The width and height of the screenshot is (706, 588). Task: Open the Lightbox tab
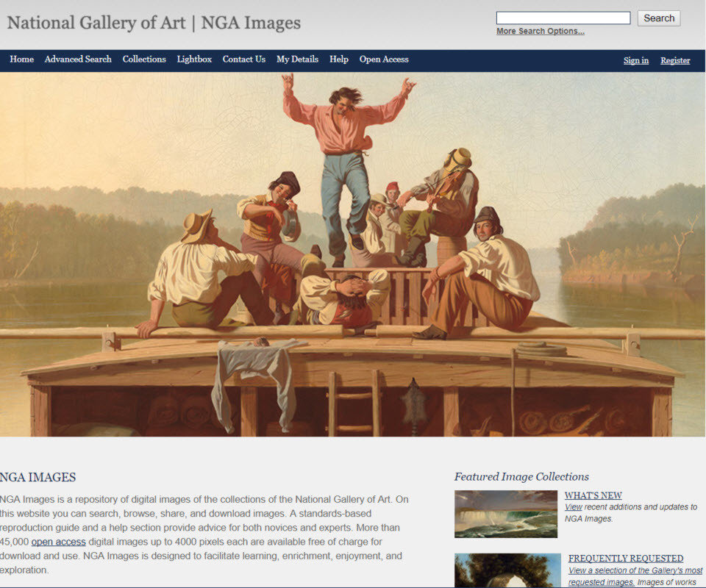tap(194, 60)
